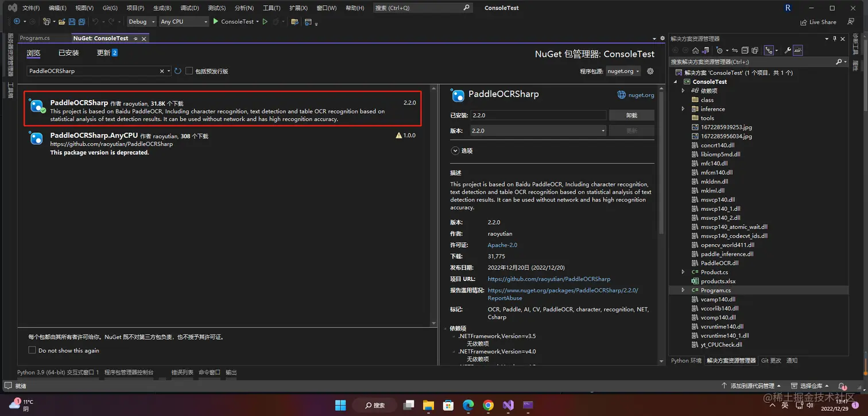Open the GitHub project URL link
This screenshot has width=868, height=416.
pyautogui.click(x=549, y=279)
